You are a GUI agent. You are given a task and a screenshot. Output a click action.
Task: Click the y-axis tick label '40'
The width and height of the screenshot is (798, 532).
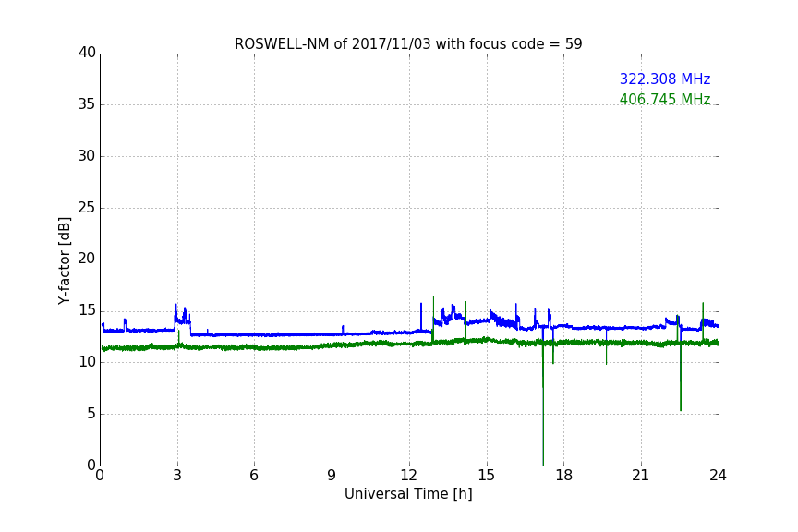pyautogui.click(x=87, y=53)
